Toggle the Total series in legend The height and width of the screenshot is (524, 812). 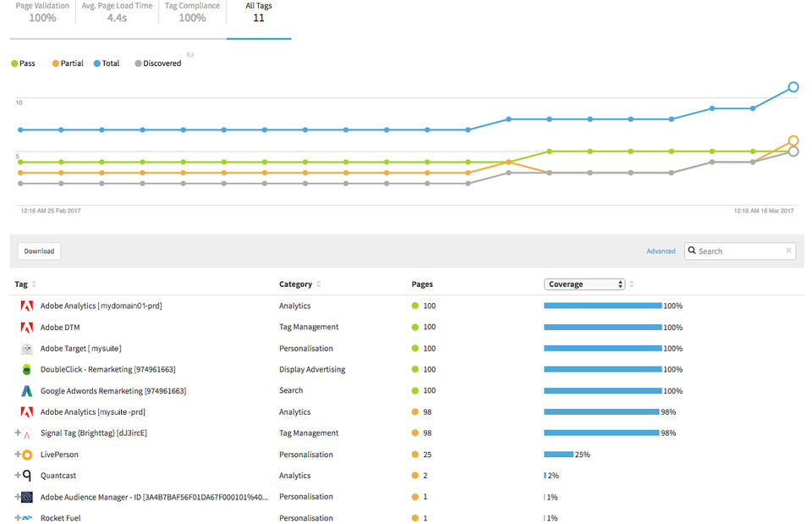107,63
